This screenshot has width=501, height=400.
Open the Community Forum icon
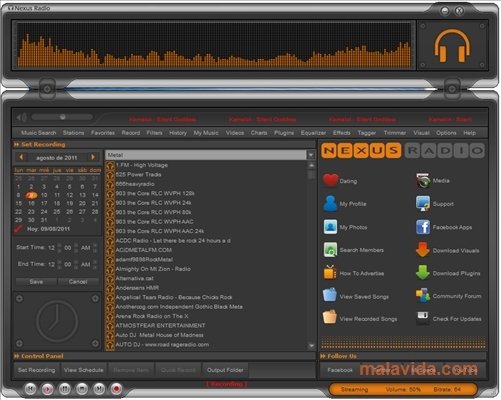(423, 296)
